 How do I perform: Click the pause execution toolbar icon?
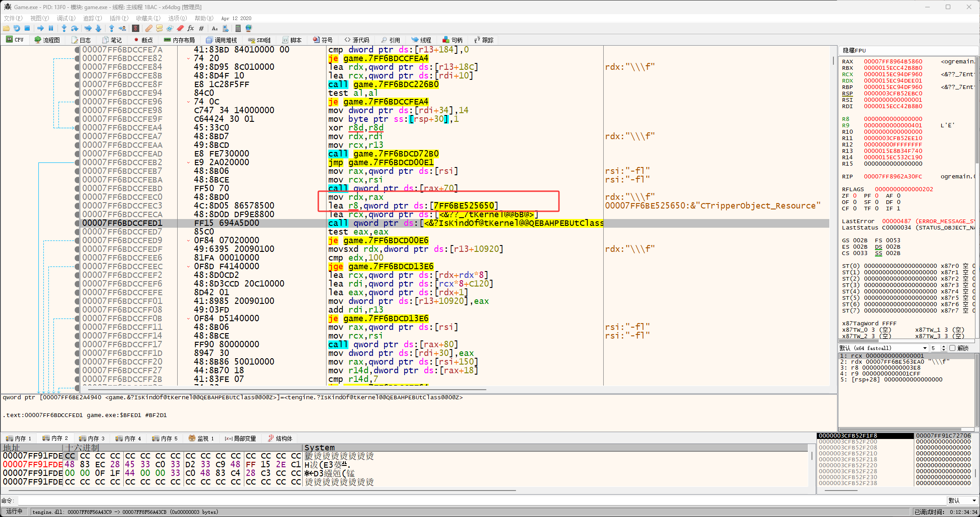pyautogui.click(x=51, y=28)
